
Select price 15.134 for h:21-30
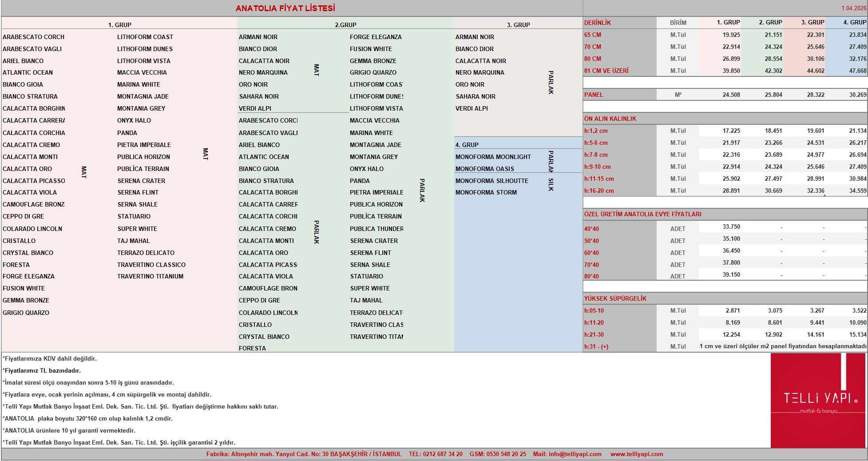pos(858,335)
